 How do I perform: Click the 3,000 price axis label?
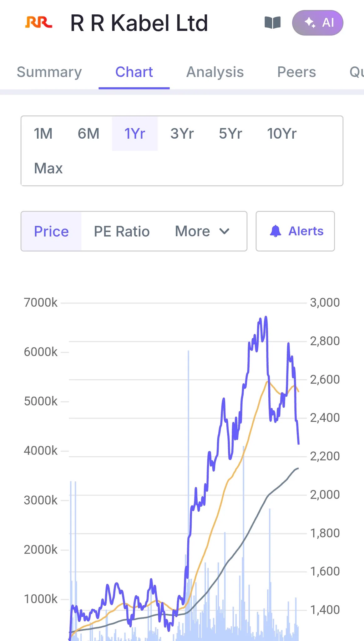(x=325, y=303)
